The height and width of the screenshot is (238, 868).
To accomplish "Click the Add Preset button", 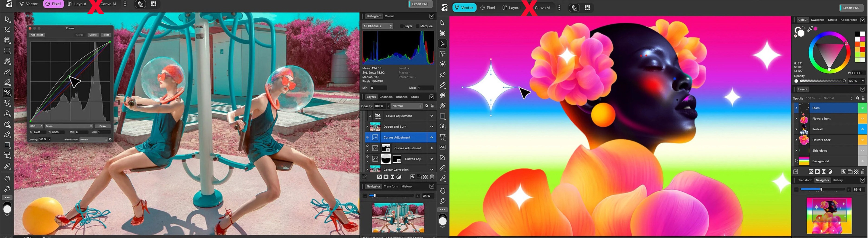I will coord(37,35).
